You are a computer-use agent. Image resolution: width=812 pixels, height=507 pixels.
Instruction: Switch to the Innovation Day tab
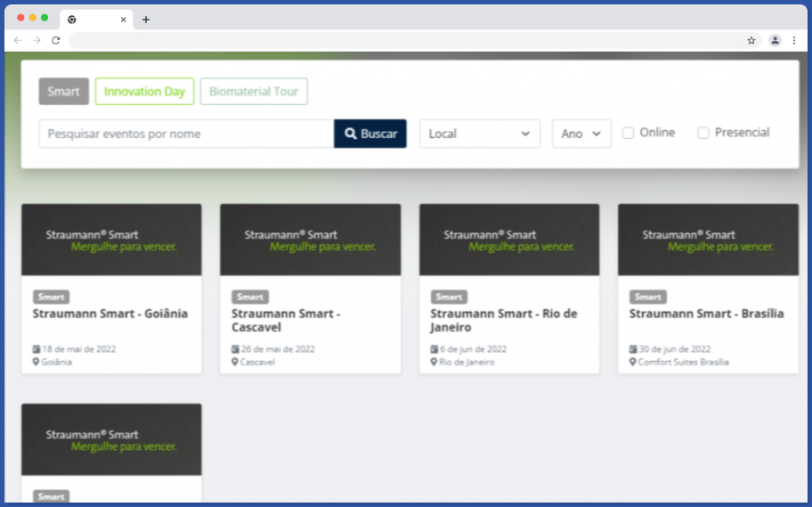click(x=144, y=91)
